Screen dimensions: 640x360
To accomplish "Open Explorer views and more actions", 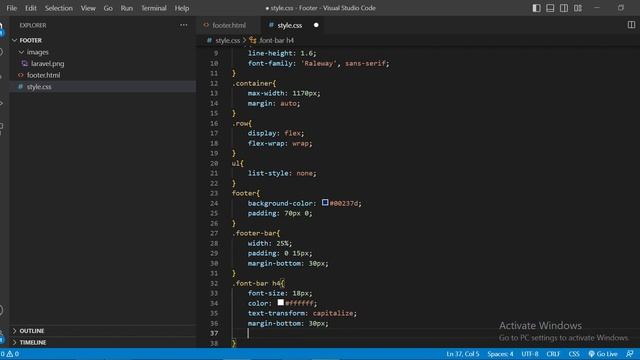I will (x=184, y=25).
